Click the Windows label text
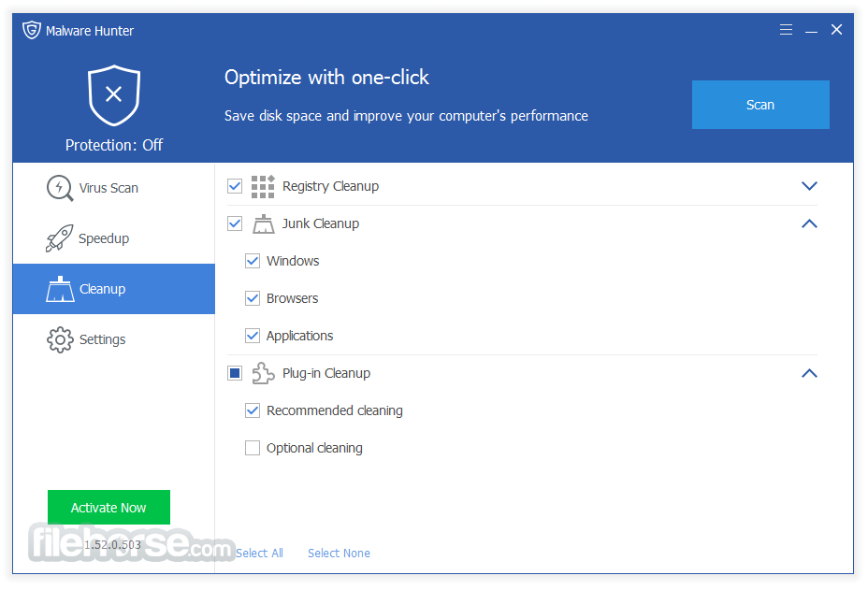Screen dimensions: 868x590 (293, 261)
